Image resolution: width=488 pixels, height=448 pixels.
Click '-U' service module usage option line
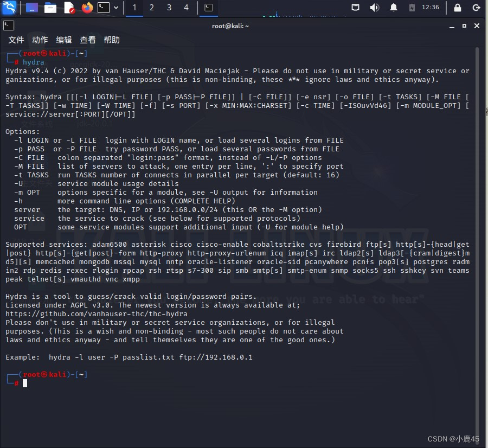(96, 184)
